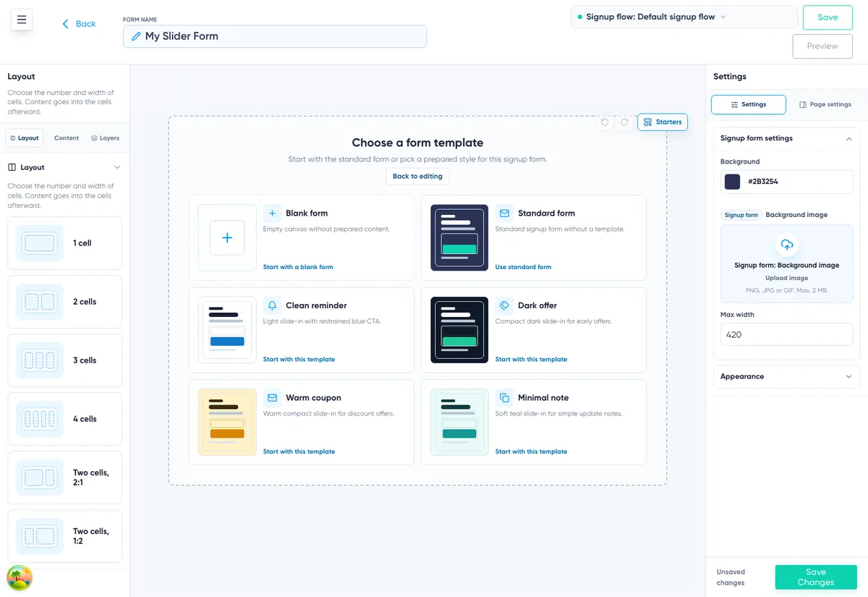The height and width of the screenshot is (597, 868).
Task: Click the Max width field showing 420
Action: [787, 334]
